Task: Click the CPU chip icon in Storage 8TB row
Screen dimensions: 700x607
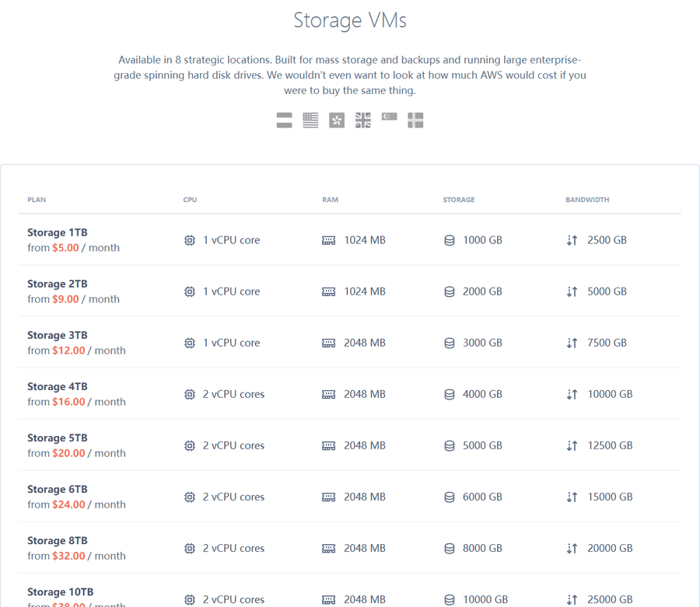Action: [190, 548]
